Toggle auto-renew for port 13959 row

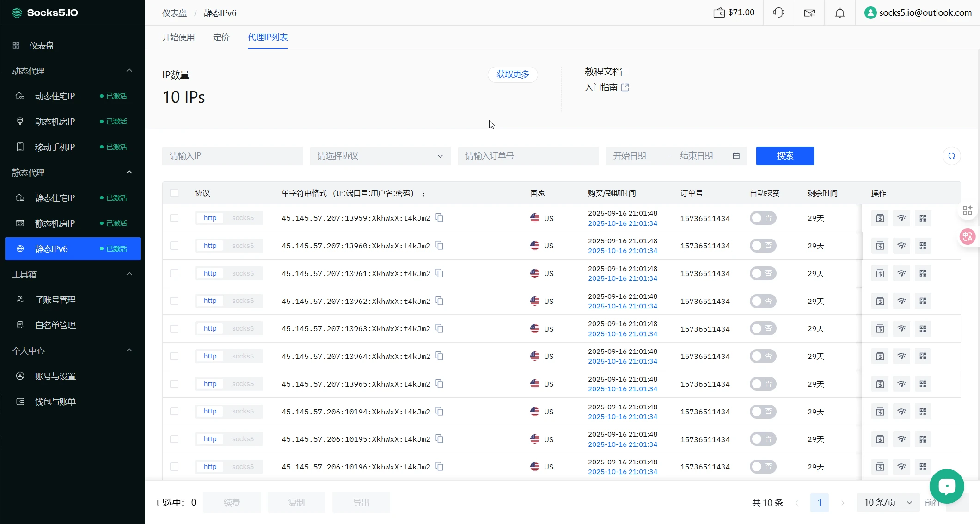[x=763, y=218]
